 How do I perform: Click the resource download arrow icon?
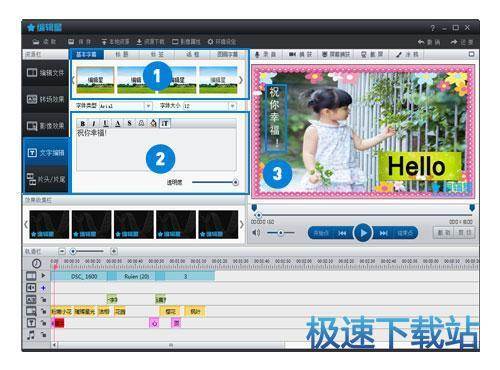(x=139, y=42)
